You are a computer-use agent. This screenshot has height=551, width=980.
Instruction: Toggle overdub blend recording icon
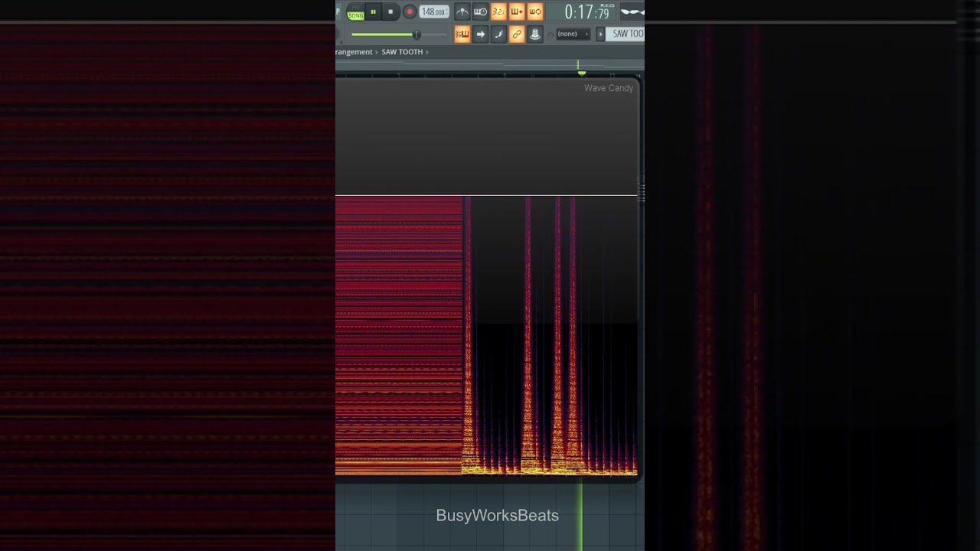pos(517,11)
